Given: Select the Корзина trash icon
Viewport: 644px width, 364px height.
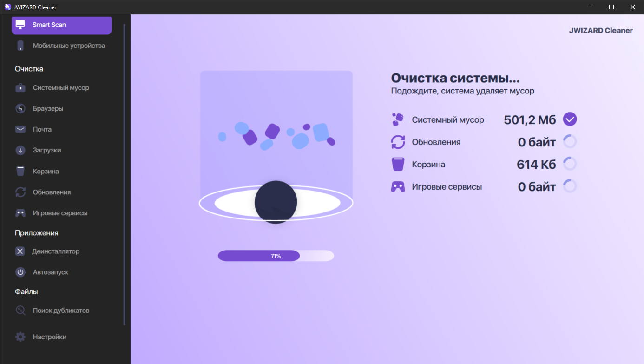Looking at the screenshot, I should click(20, 171).
